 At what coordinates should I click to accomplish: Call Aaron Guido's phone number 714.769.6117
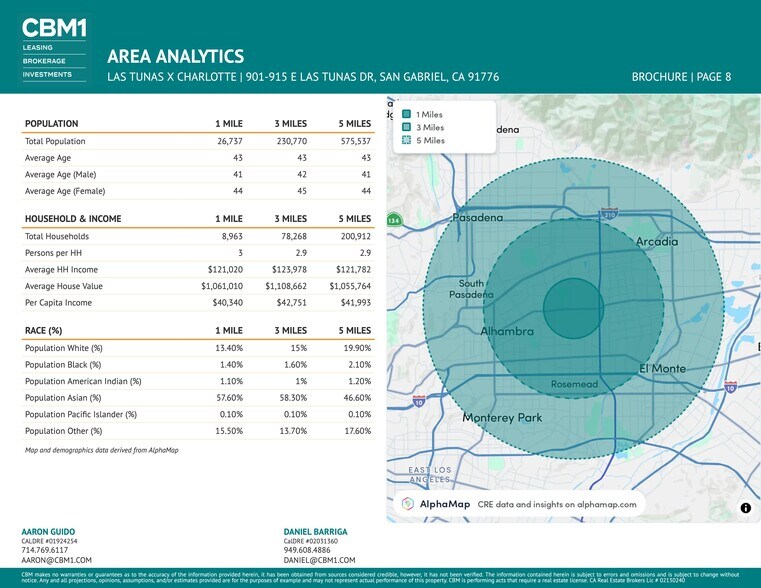pos(45,550)
